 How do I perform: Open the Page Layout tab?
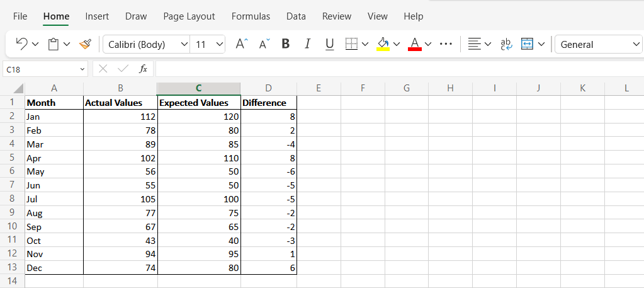(x=189, y=16)
